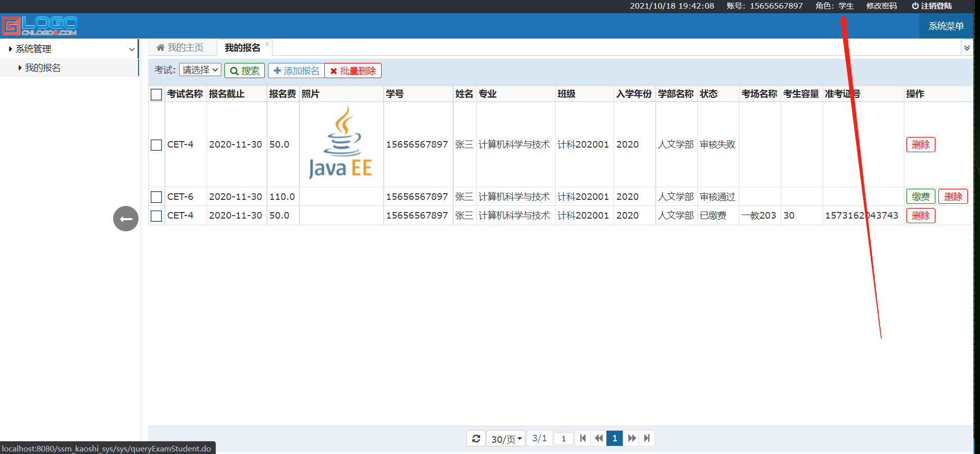Open the 30/页 page size dropdown
The image size is (980, 454).
[506, 438]
